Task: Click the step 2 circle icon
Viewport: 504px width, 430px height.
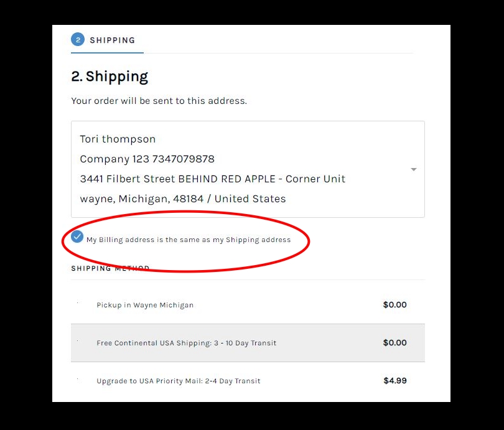Action: point(78,40)
